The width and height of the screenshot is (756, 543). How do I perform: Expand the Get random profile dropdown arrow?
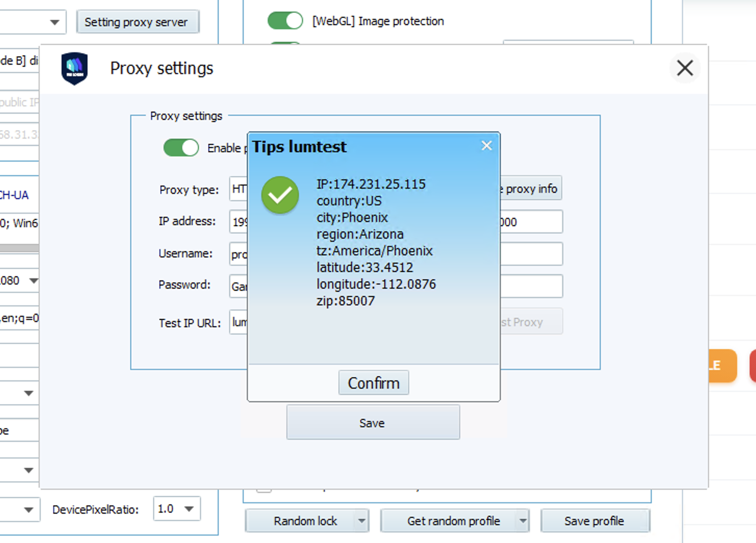(x=522, y=521)
